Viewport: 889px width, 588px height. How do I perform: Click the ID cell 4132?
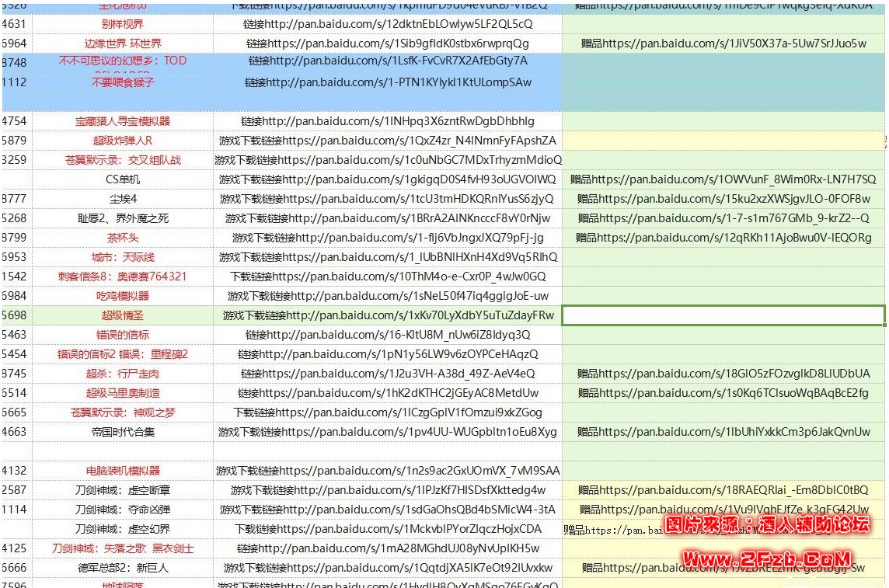tap(16, 471)
